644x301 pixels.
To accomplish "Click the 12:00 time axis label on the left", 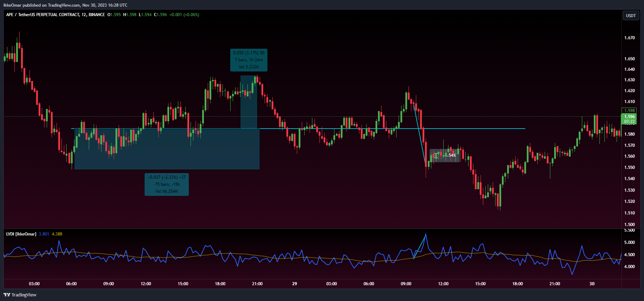I will point(146,284).
